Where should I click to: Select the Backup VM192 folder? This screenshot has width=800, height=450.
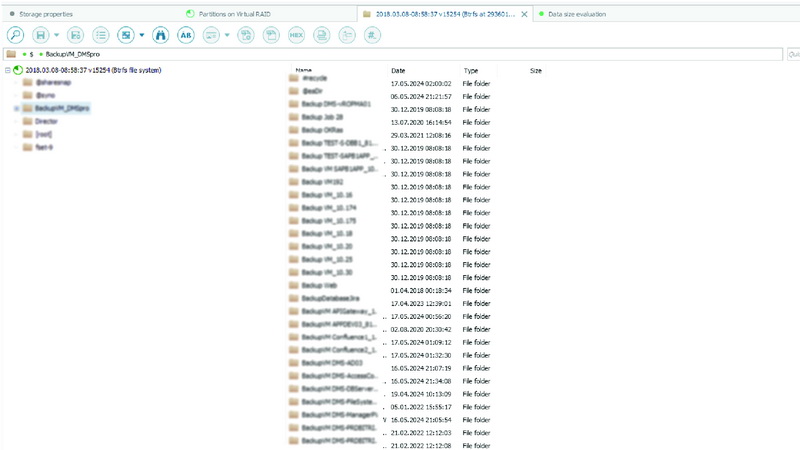click(322, 182)
